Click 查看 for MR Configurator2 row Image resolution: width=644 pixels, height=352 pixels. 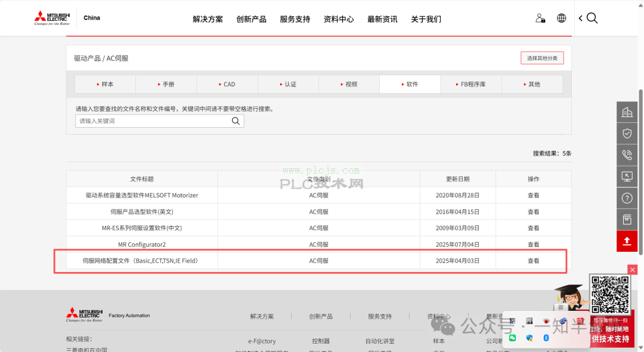tap(534, 245)
